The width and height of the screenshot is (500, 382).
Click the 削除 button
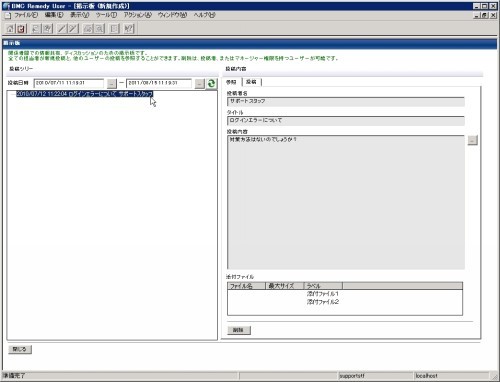click(x=238, y=330)
